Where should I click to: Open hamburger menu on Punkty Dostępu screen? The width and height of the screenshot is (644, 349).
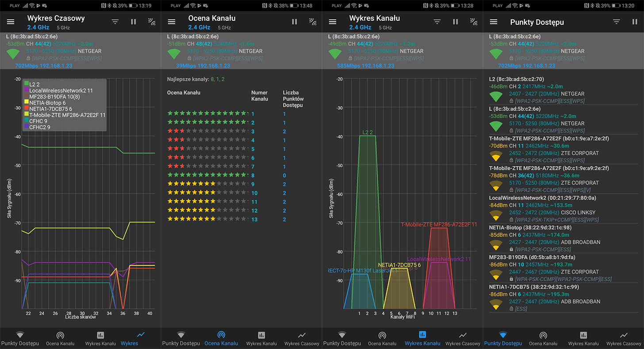[x=494, y=22]
